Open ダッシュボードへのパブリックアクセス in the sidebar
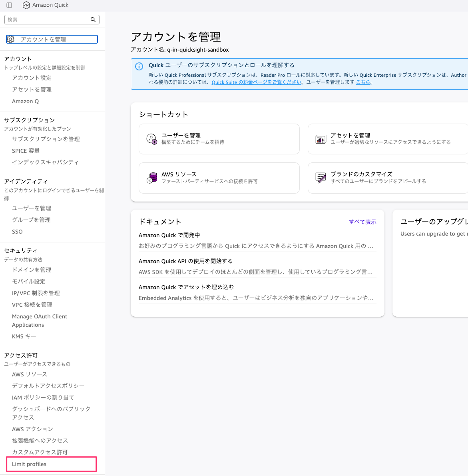Image resolution: width=468 pixels, height=476 pixels. (51, 413)
